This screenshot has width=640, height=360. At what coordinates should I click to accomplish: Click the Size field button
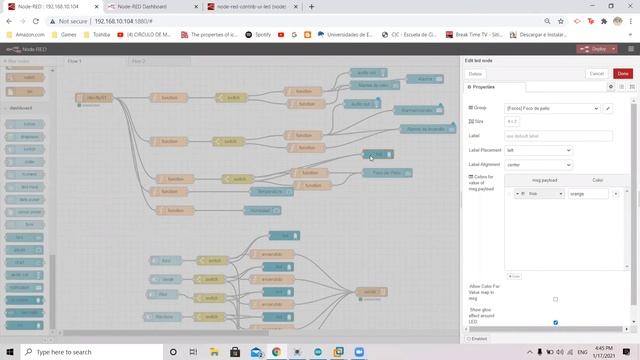pos(512,122)
